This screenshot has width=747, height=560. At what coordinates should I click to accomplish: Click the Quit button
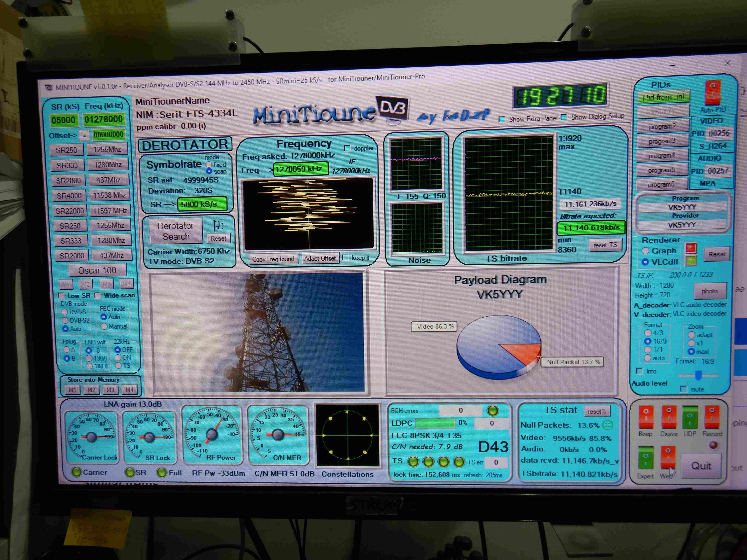[x=701, y=466]
